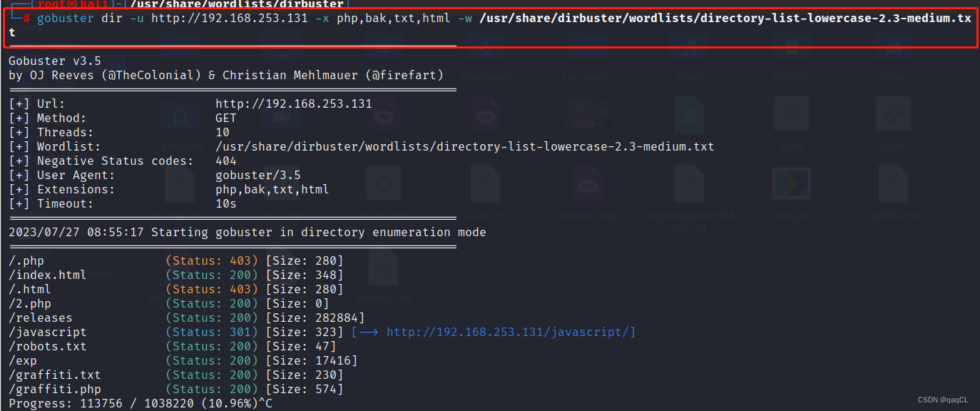The height and width of the screenshot is (411, 980).
Task: Open the http://192.168.253.131/javascript/ redirect link
Action: click(x=511, y=332)
